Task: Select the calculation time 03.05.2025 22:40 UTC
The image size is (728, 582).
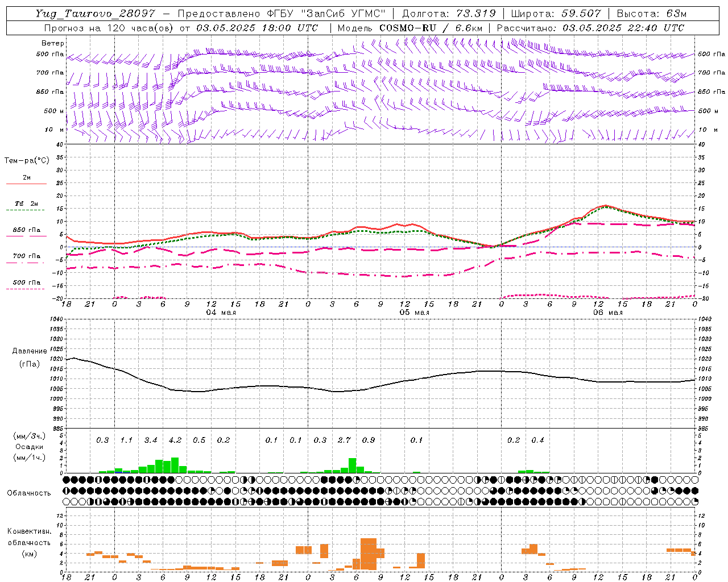Action: coord(624,28)
